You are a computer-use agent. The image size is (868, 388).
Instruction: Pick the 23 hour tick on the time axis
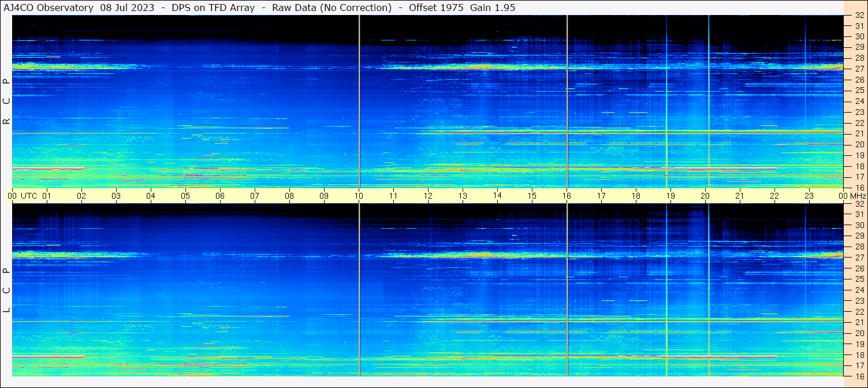pos(809,196)
